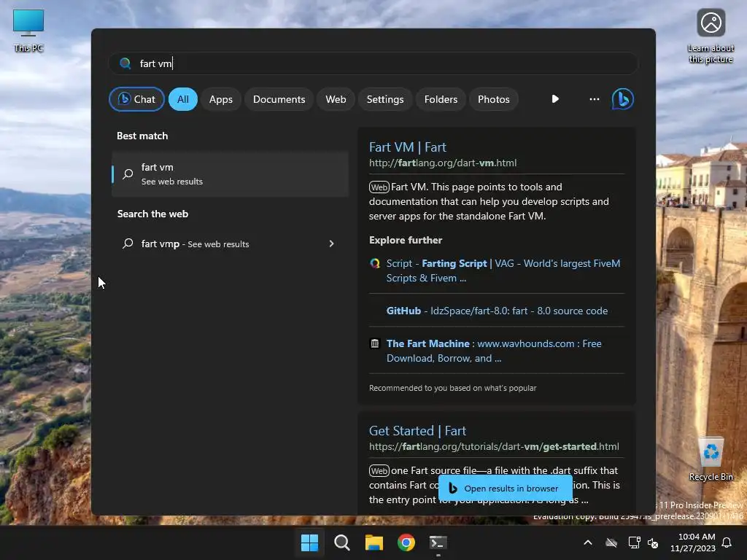Image resolution: width=747 pixels, height=560 pixels.
Task: Open GitHub IdzSpace/fart-8.0 link
Action: point(497,311)
